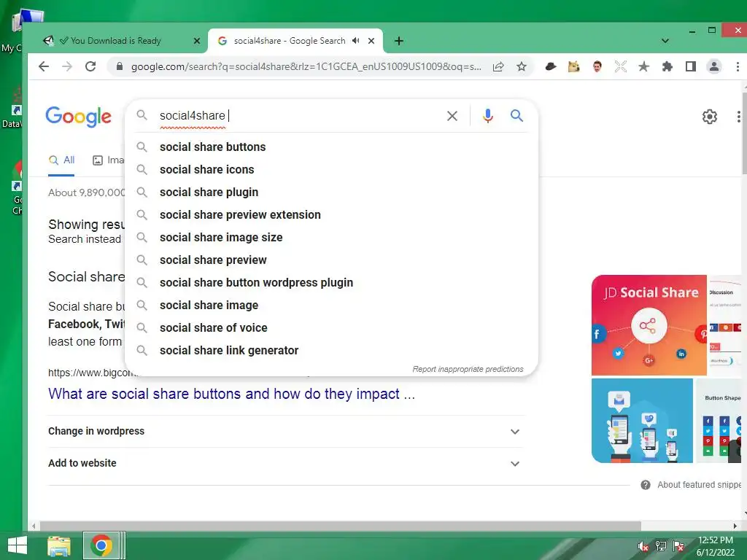This screenshot has height=560, width=747.
Task: Reload the current page
Action: pos(90,66)
